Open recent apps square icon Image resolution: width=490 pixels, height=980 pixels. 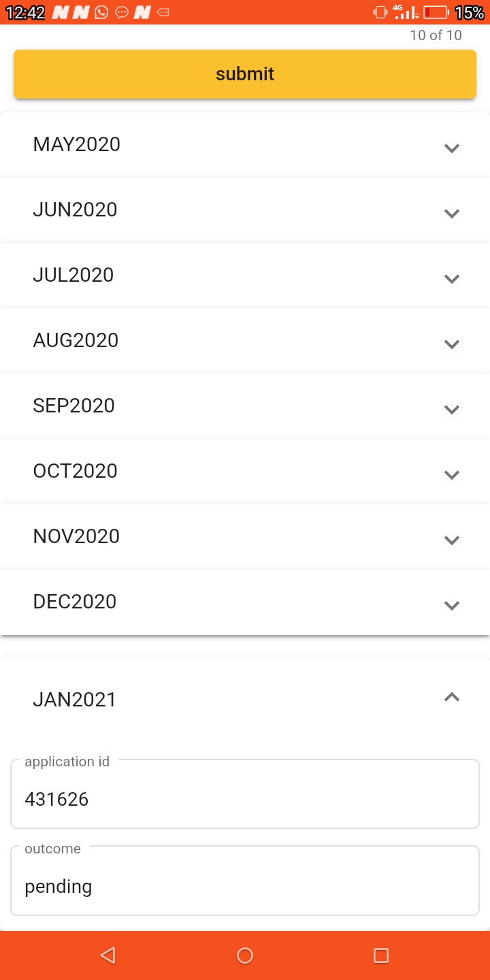381,955
